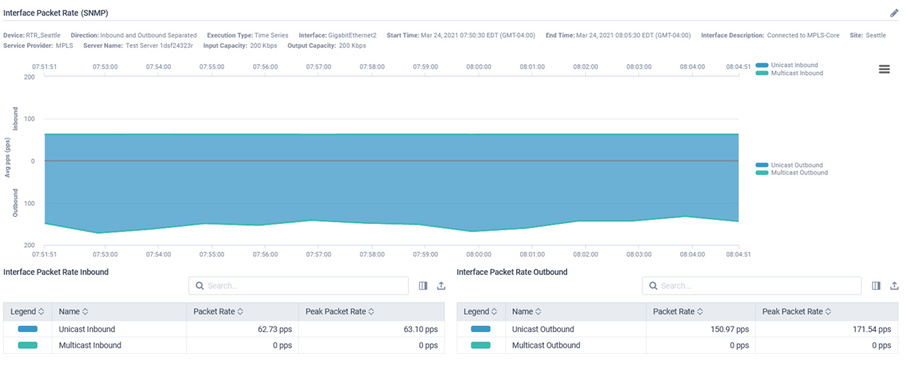This screenshot has height=368, width=906.
Task: Click the pencil edit icon
Action: tap(894, 13)
